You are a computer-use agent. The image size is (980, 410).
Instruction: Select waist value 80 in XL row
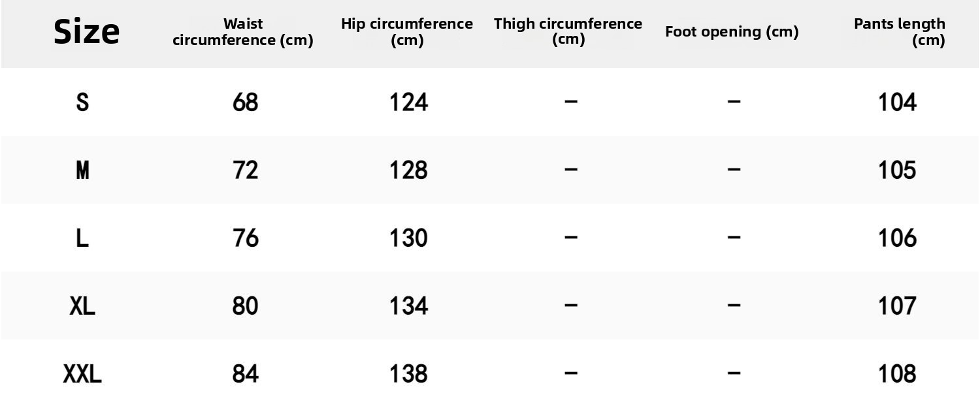(245, 306)
